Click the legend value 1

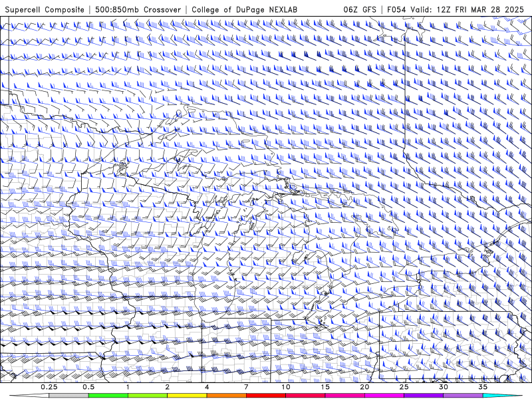(128, 387)
